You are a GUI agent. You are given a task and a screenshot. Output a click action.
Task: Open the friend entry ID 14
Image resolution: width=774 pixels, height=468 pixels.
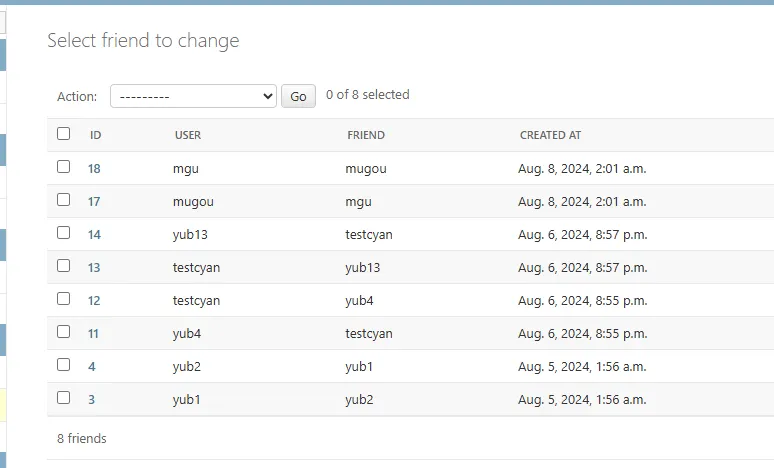click(94, 235)
